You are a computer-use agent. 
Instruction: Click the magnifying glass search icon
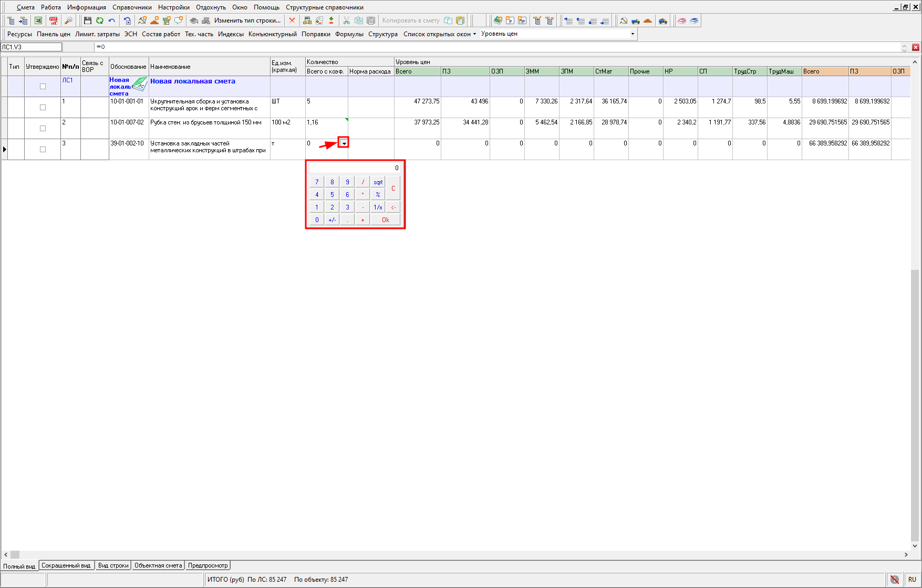(68, 20)
